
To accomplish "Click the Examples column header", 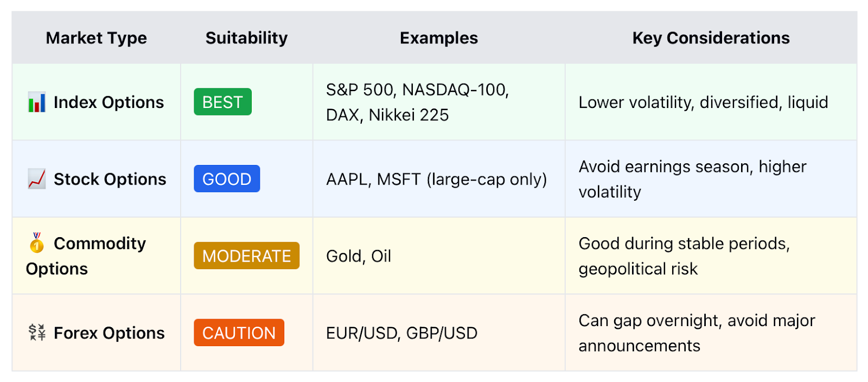I will pyautogui.click(x=439, y=38).
